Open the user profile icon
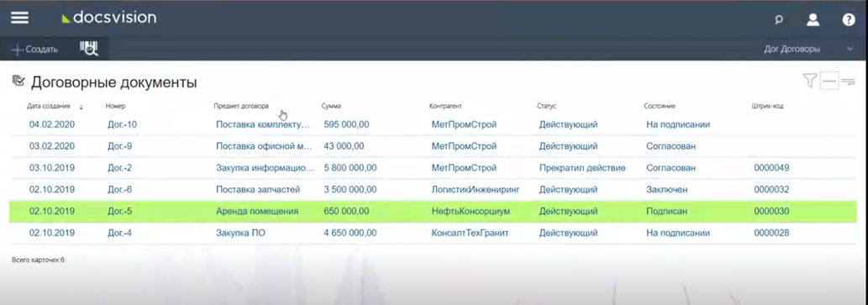Image resolution: width=868 pixels, height=305 pixels. point(813,20)
